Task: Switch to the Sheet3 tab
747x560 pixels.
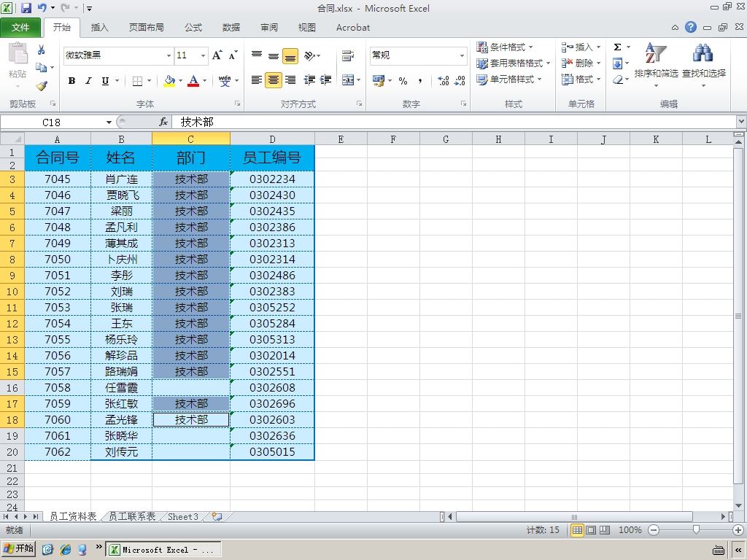Action: point(183,517)
